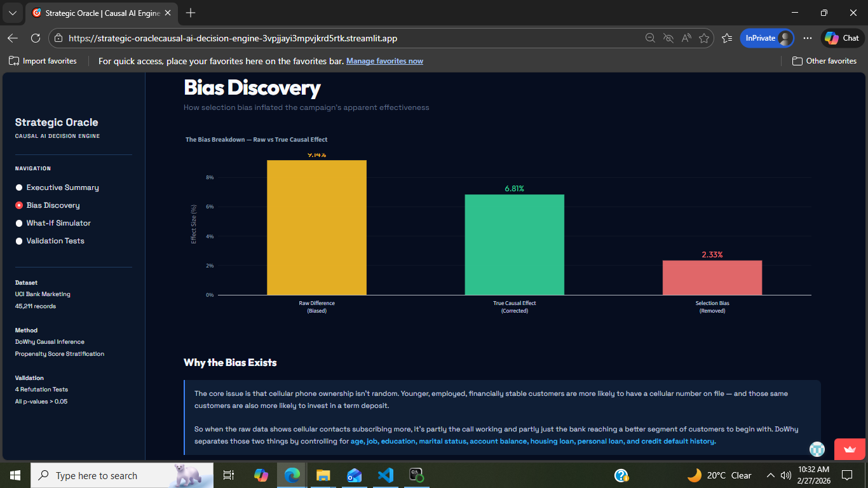
Task: Open the favorites list icon
Action: (x=727, y=38)
